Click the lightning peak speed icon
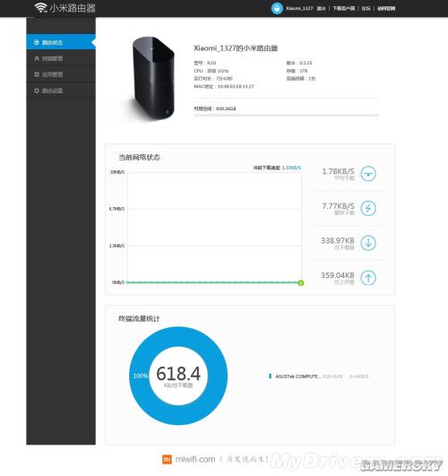The image size is (448, 476). point(368,208)
